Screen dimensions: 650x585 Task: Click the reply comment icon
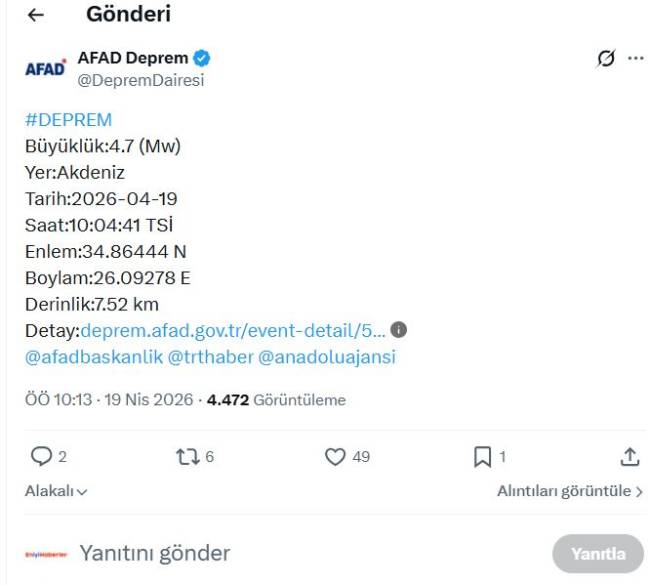click(41, 457)
